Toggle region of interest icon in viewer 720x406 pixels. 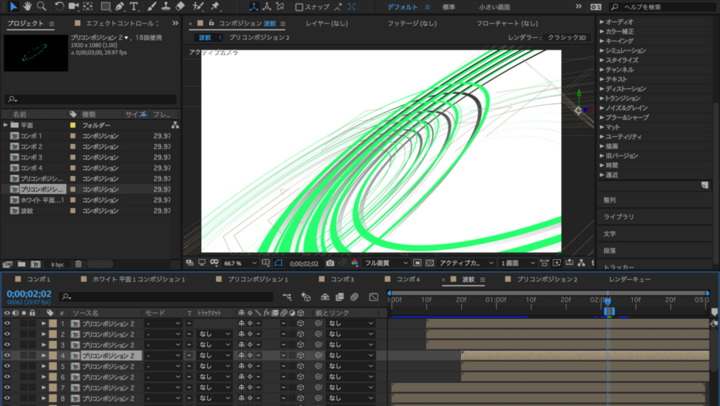tap(417, 263)
